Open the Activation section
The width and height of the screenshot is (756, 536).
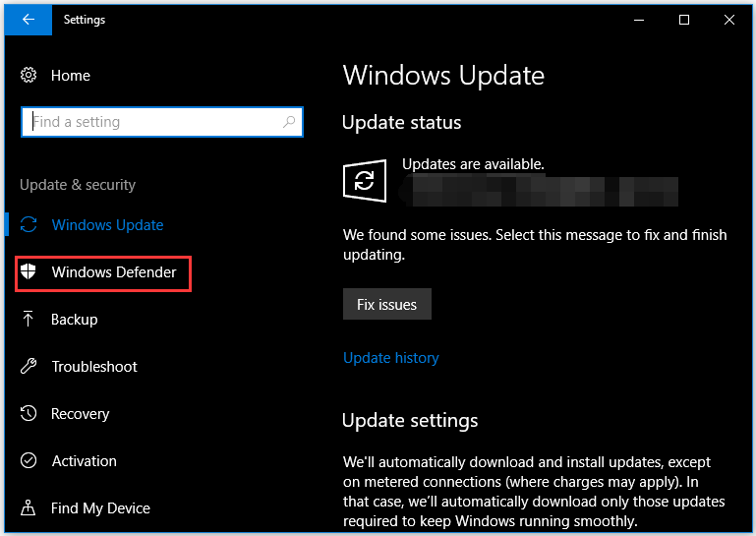coord(85,461)
